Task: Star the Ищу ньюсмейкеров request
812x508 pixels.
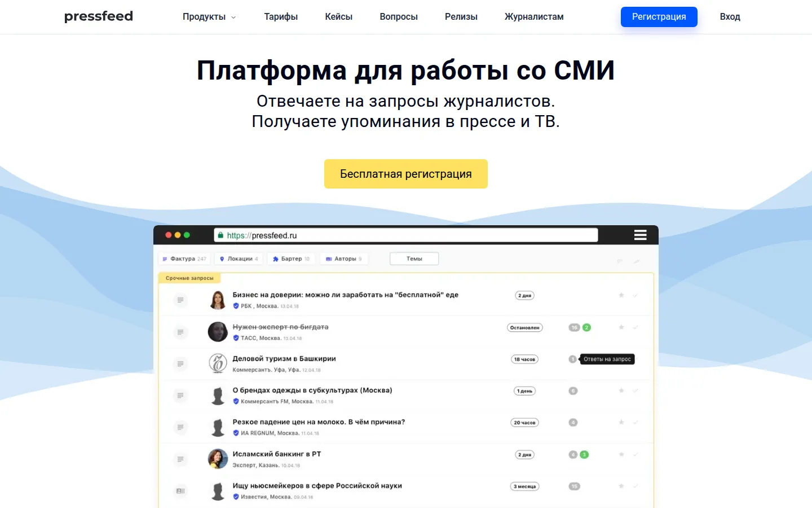Action: [621, 486]
